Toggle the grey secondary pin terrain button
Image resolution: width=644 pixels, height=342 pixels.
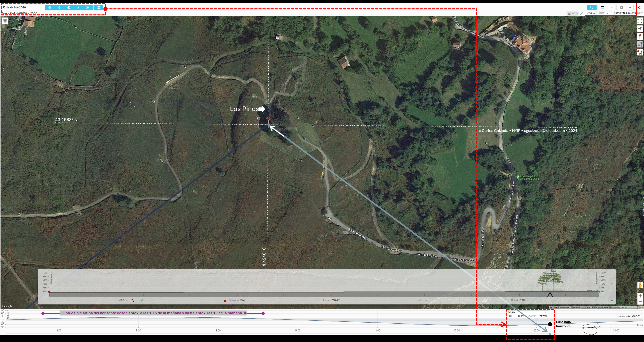click(x=640, y=44)
